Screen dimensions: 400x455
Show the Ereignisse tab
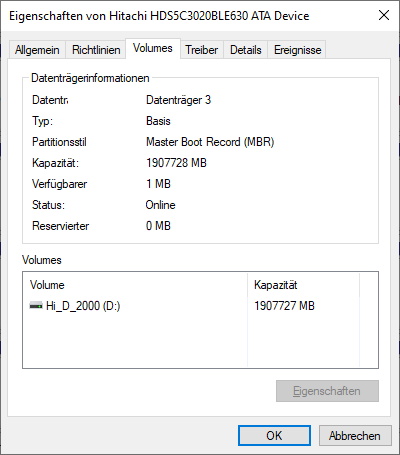(x=297, y=50)
